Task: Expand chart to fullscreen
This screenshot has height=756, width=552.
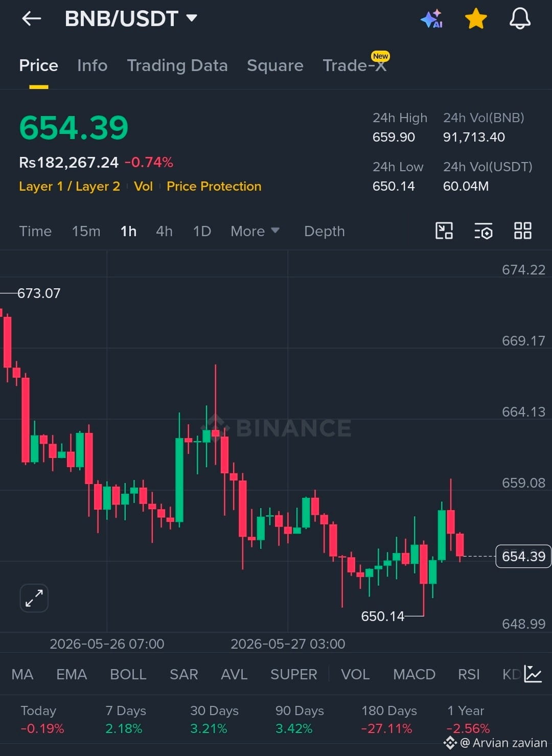Action: (x=34, y=598)
